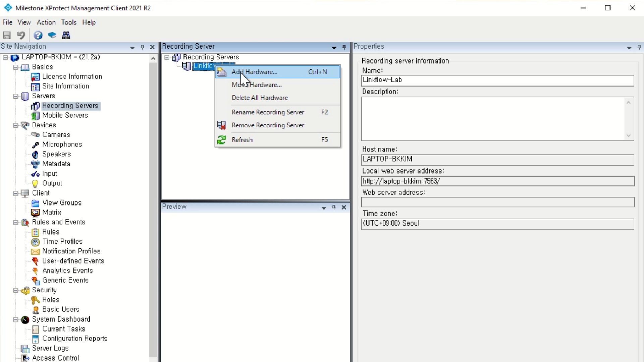Viewport: 644px width, 362px height.
Task: Choose Add Hardware from context menu
Action: (277, 72)
